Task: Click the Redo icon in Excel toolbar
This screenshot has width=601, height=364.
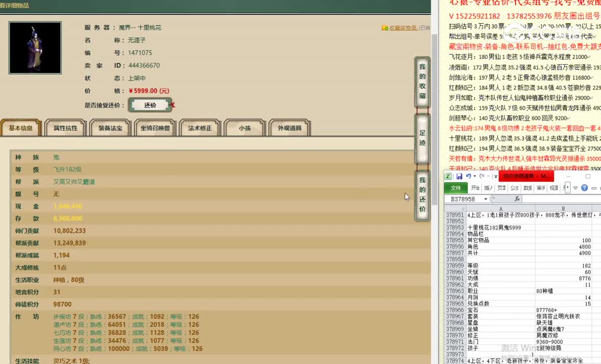Action: [x=482, y=176]
